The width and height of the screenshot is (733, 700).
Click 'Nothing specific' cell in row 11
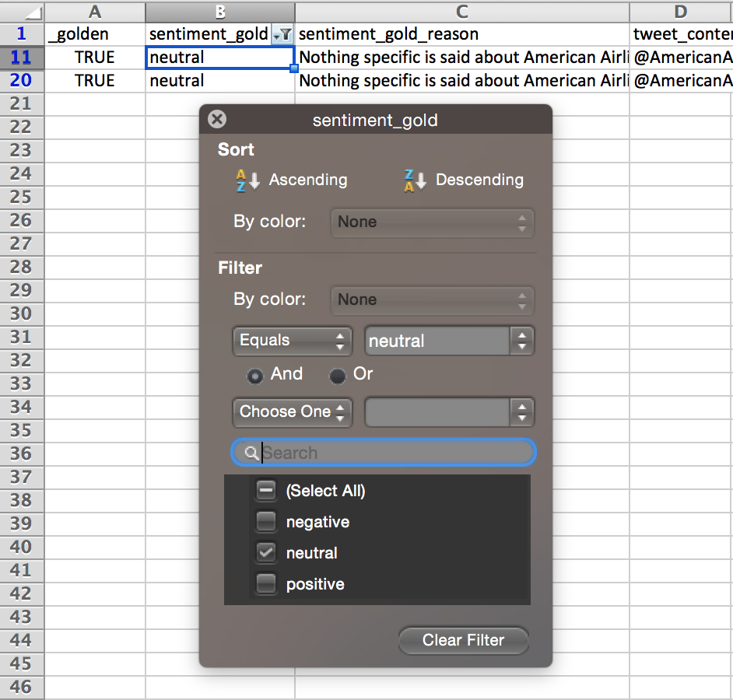pos(462,58)
